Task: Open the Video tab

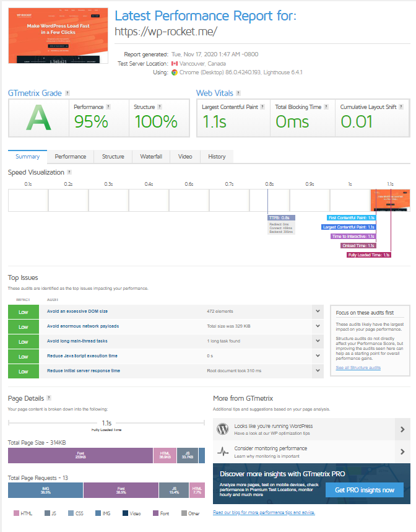Action: [x=185, y=157]
